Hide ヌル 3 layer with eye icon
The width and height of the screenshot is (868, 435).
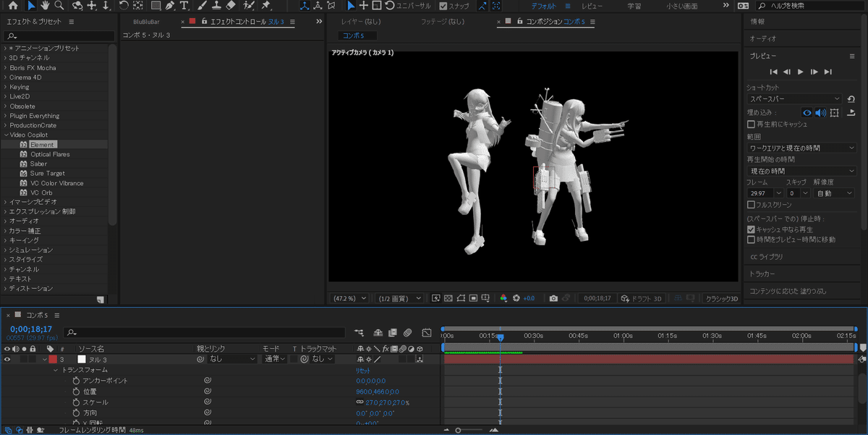click(x=7, y=359)
